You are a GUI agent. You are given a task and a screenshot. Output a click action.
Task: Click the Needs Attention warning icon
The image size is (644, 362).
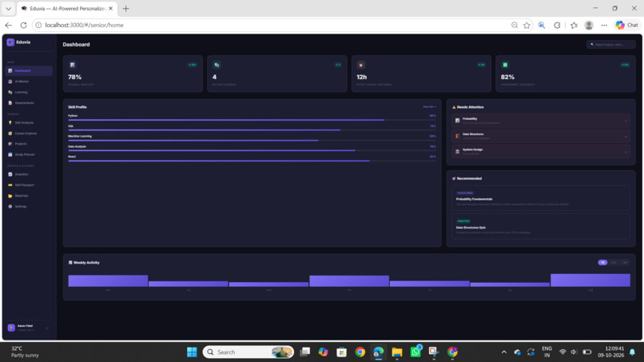pos(454,107)
